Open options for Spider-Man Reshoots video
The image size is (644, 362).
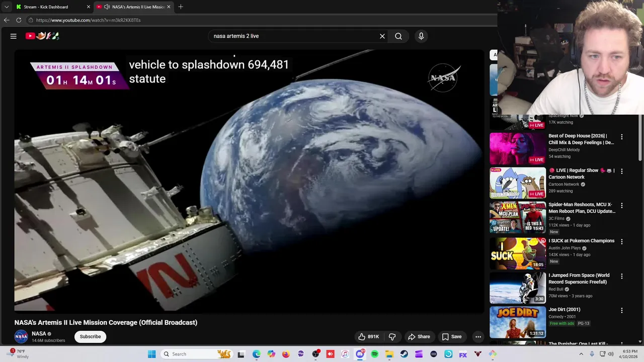pyautogui.click(x=622, y=206)
